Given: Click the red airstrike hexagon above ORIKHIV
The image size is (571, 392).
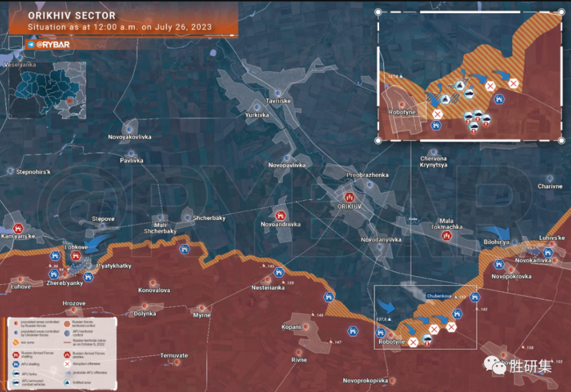Looking at the screenshot, I should click(x=349, y=197).
